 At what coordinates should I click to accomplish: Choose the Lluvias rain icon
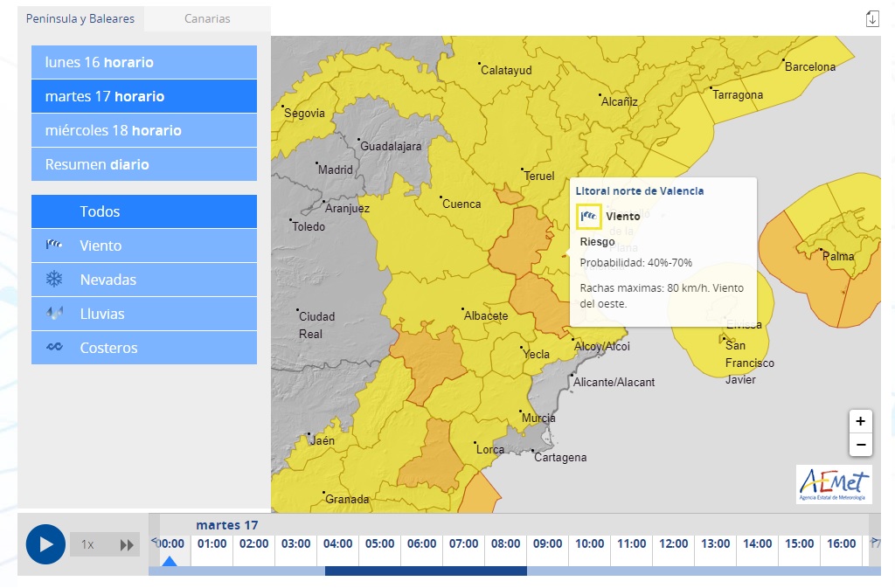(x=54, y=314)
